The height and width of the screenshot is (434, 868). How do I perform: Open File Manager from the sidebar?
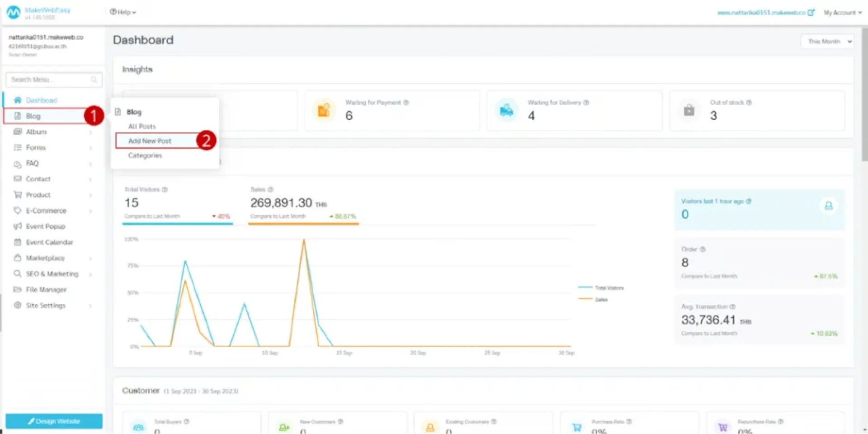(x=46, y=290)
